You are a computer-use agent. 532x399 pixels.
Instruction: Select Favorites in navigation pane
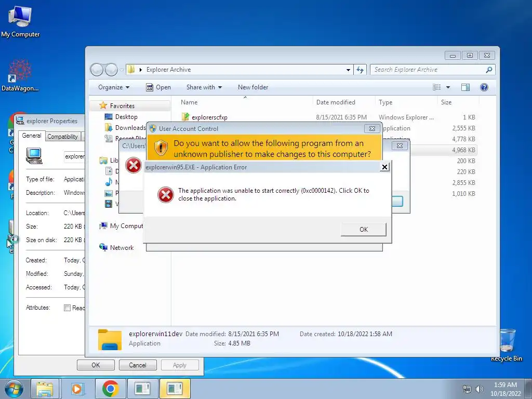(122, 106)
